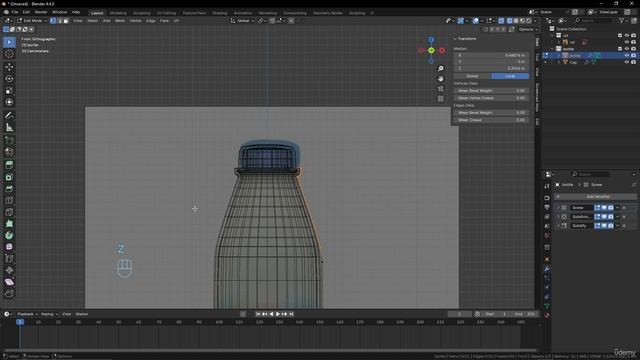Select the Knife tool
The image size is (640, 360).
click(x=9, y=212)
